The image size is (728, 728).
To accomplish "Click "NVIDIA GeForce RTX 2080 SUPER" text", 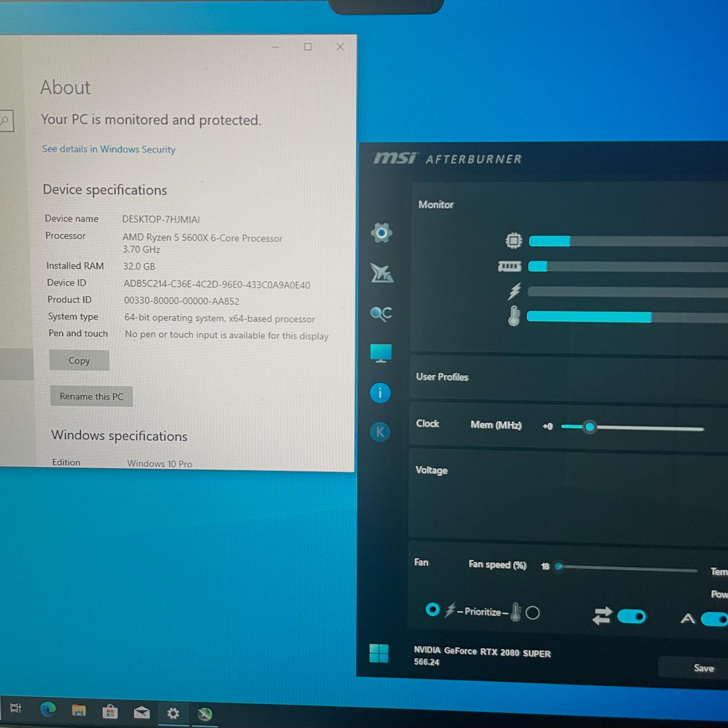I will point(482,652).
